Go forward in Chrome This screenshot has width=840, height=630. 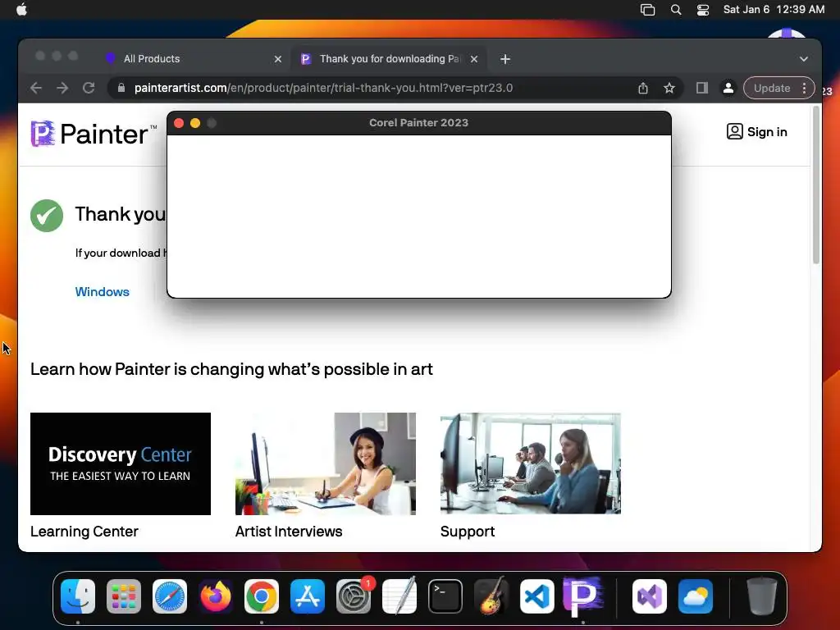tap(62, 88)
